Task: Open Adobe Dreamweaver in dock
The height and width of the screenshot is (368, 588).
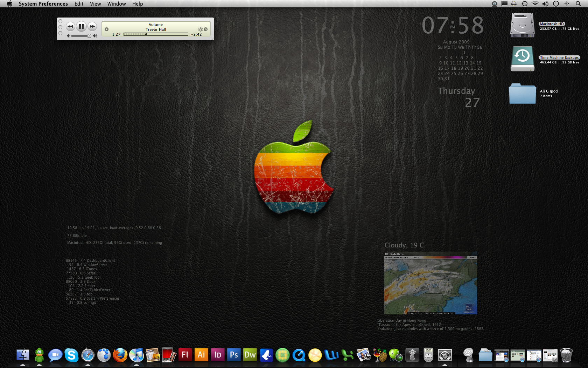Action: click(x=250, y=355)
